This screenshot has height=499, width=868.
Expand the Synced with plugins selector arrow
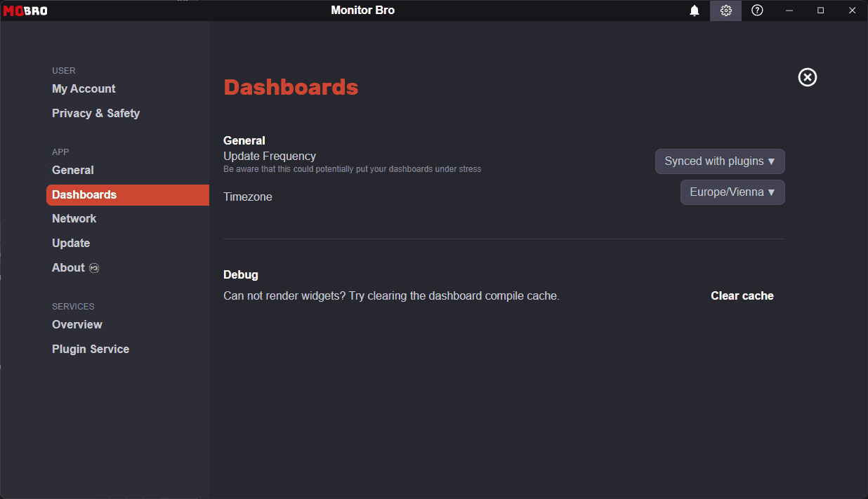coord(772,161)
